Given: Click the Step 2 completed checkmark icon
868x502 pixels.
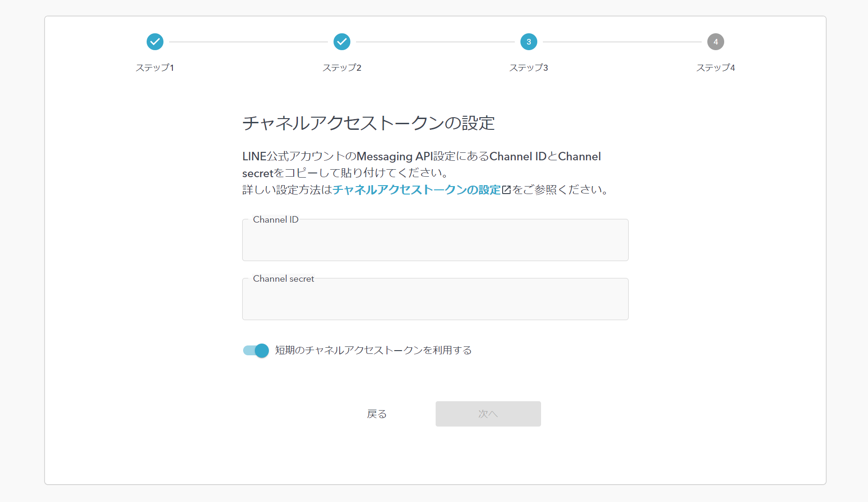Looking at the screenshot, I should pyautogui.click(x=342, y=42).
